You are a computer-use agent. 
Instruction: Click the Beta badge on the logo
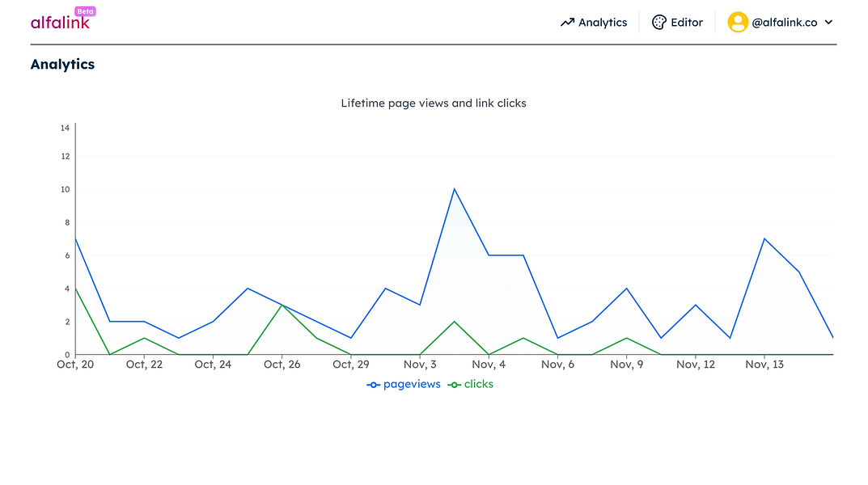(85, 11)
